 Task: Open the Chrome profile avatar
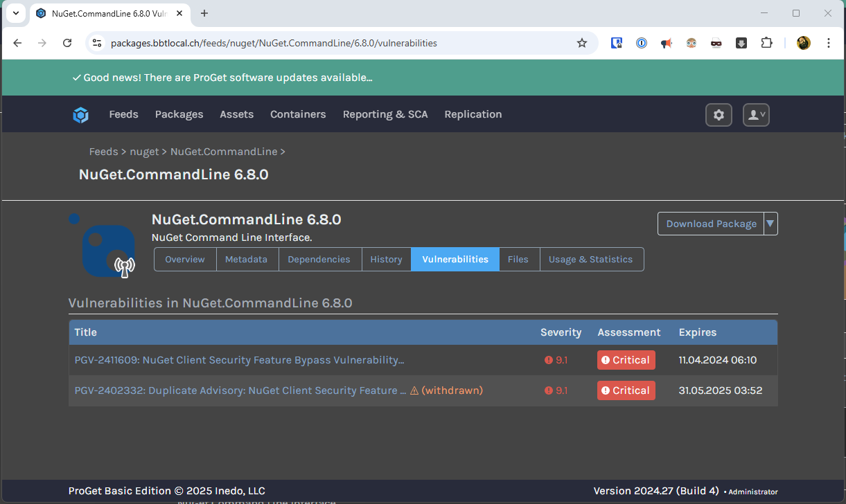point(804,43)
